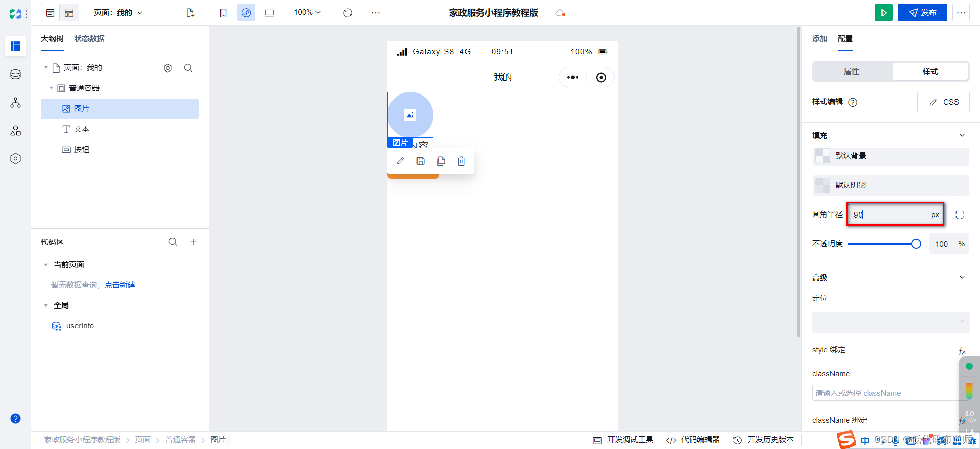This screenshot has height=449, width=980.
Task: Click the 圆角半径 input field
Action: tap(895, 215)
